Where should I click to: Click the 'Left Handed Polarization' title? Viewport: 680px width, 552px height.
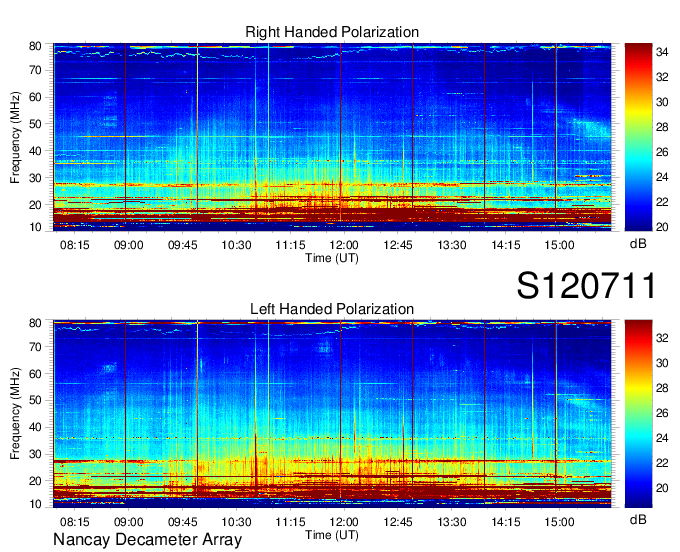(x=332, y=309)
